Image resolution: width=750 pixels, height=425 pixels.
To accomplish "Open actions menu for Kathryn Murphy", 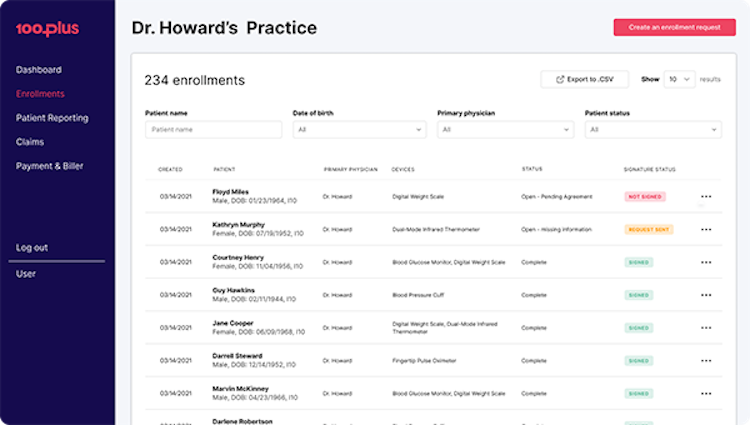I will (706, 229).
